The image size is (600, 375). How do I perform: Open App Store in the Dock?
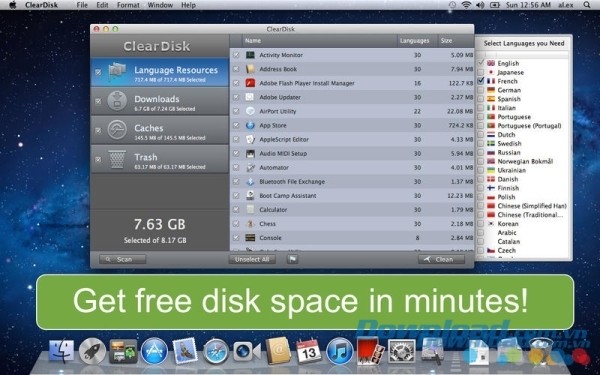coord(154,351)
